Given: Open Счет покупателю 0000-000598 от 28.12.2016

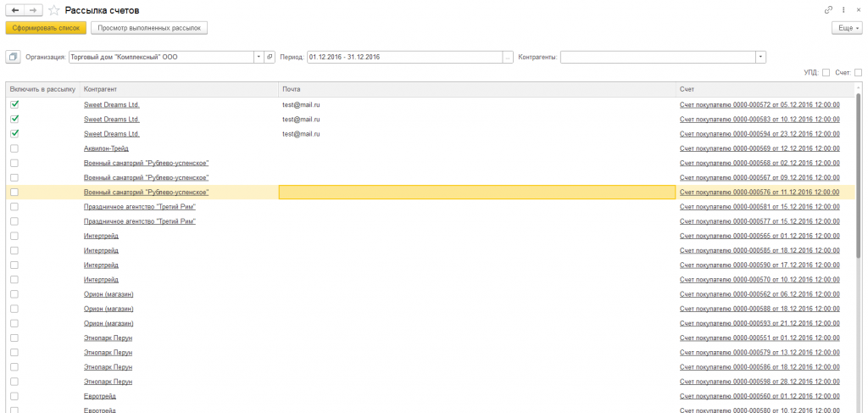Looking at the screenshot, I should click(759, 382).
